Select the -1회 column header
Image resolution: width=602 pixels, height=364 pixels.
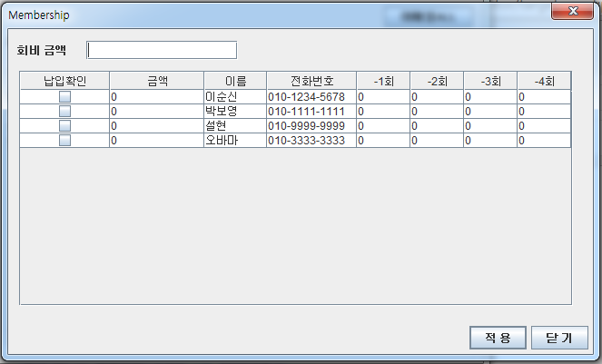point(383,81)
